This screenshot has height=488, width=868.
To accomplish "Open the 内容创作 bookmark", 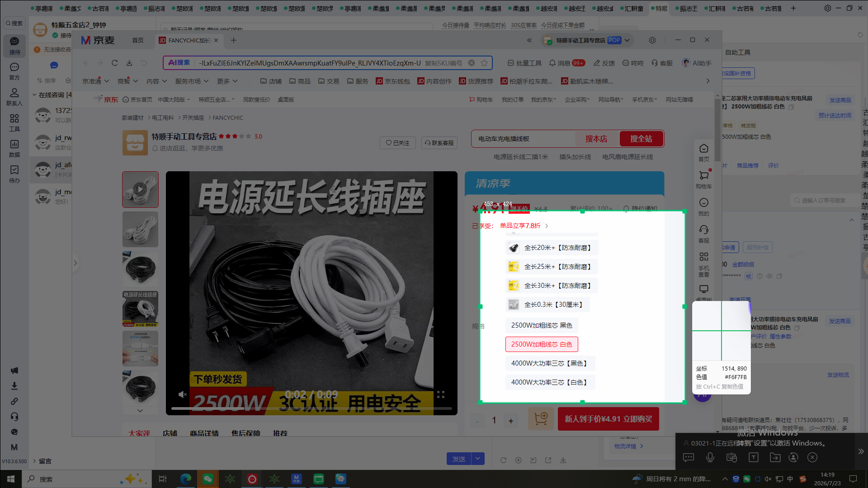I will tap(434, 81).
